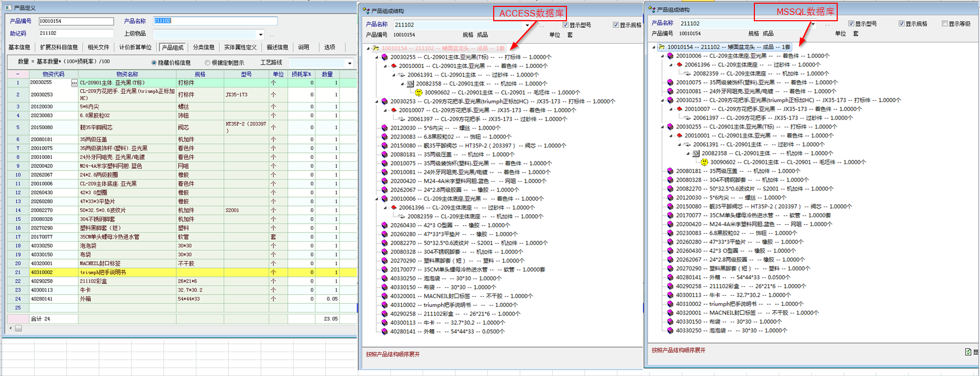
Task: Click the 产品编号 input field
Action: pyautogui.click(x=76, y=21)
